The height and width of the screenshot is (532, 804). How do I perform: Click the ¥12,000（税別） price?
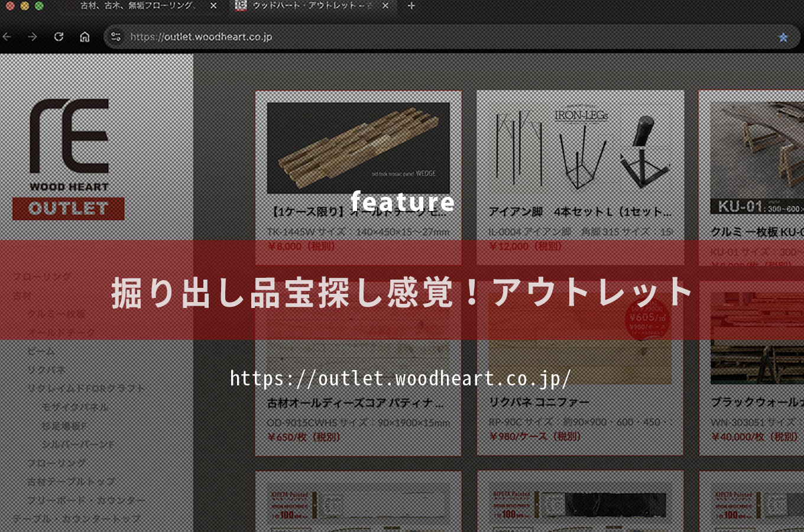[x=526, y=246]
